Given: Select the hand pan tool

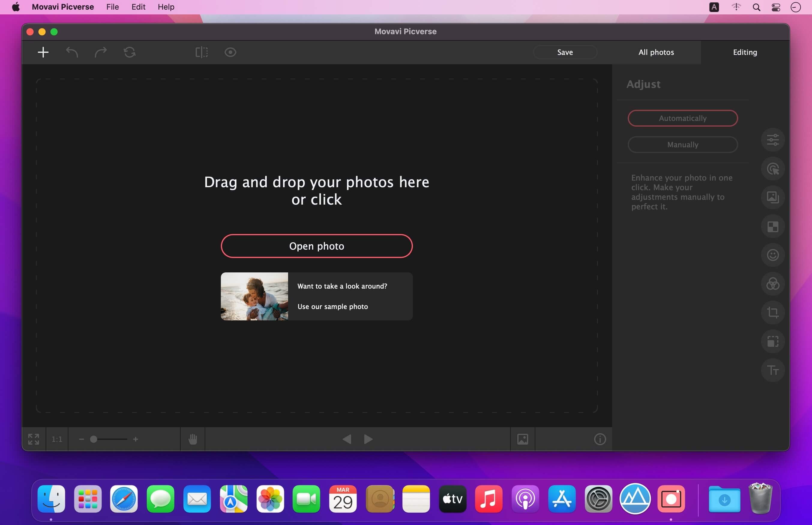Looking at the screenshot, I should 193,439.
